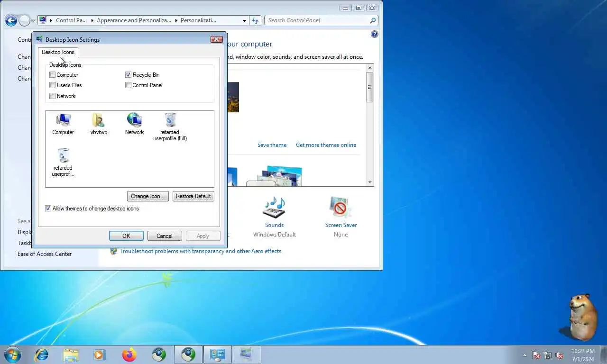Open Screen Saver settings icon
The image size is (607, 364).
pos(340,208)
